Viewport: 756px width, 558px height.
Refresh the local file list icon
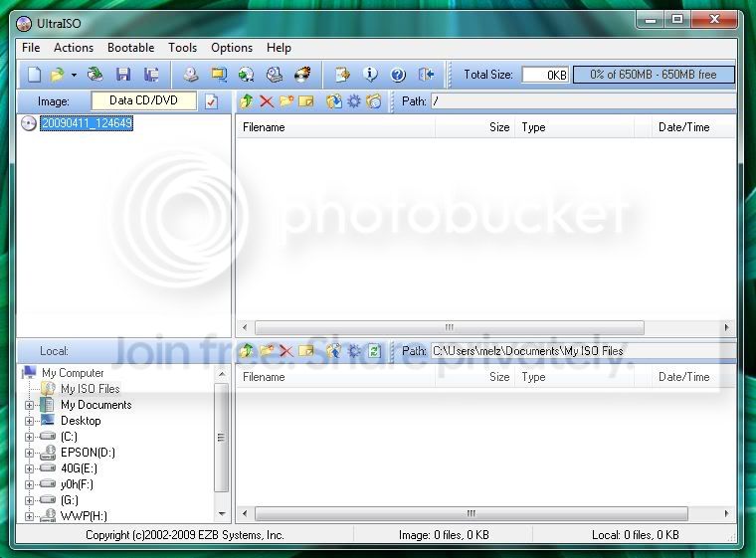coord(374,351)
